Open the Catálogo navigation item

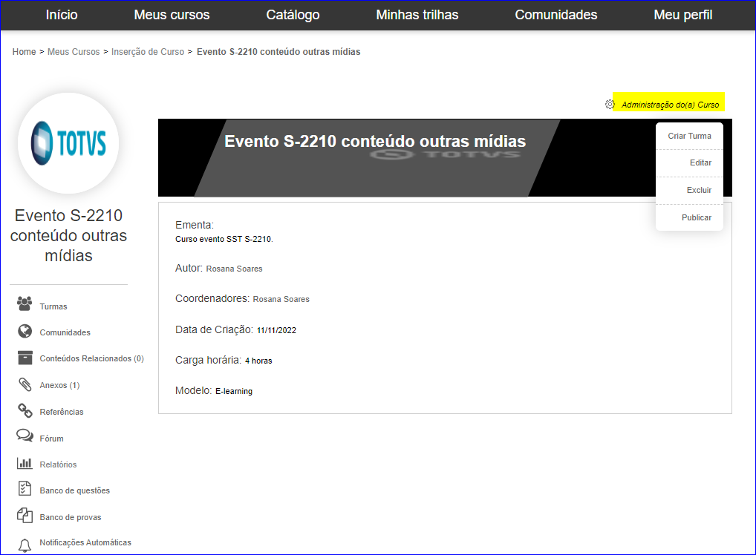pos(293,15)
